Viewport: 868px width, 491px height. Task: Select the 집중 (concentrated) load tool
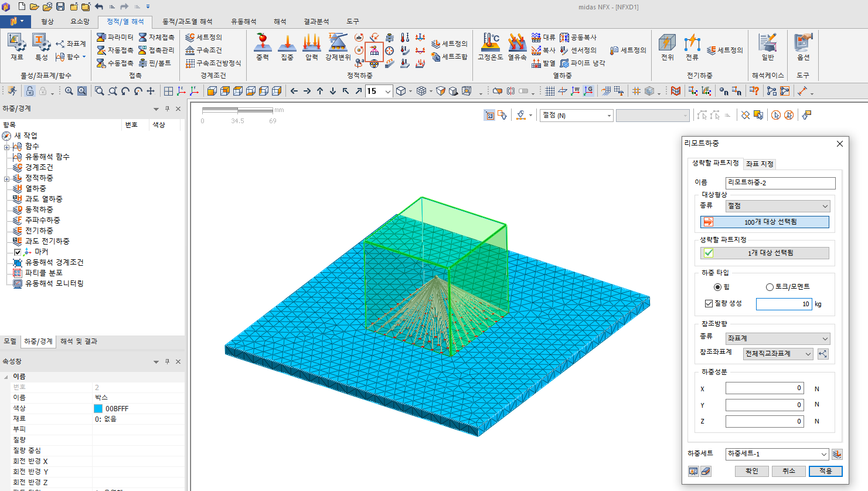[x=287, y=47]
